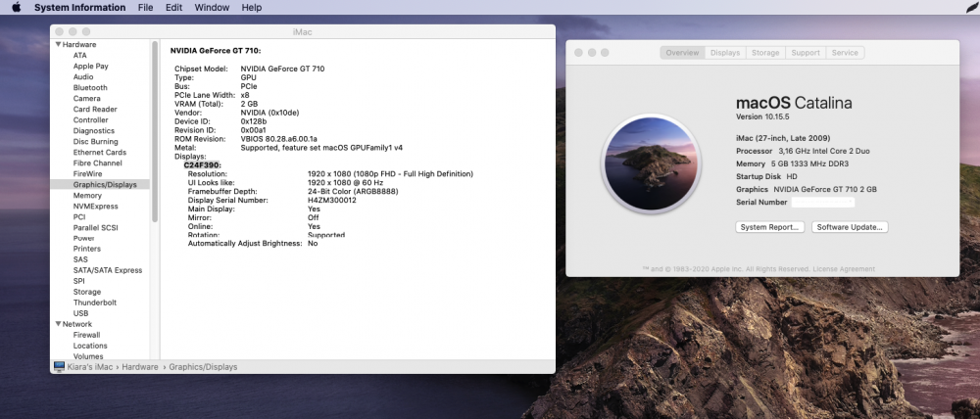The image size is (980, 419).
Task: Open the Window menu
Action: (x=212, y=8)
